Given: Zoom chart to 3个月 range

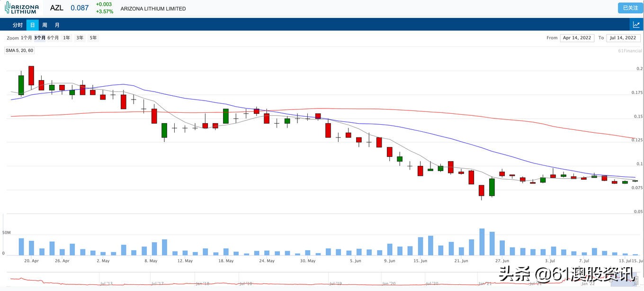Looking at the screenshot, I should (40, 38).
